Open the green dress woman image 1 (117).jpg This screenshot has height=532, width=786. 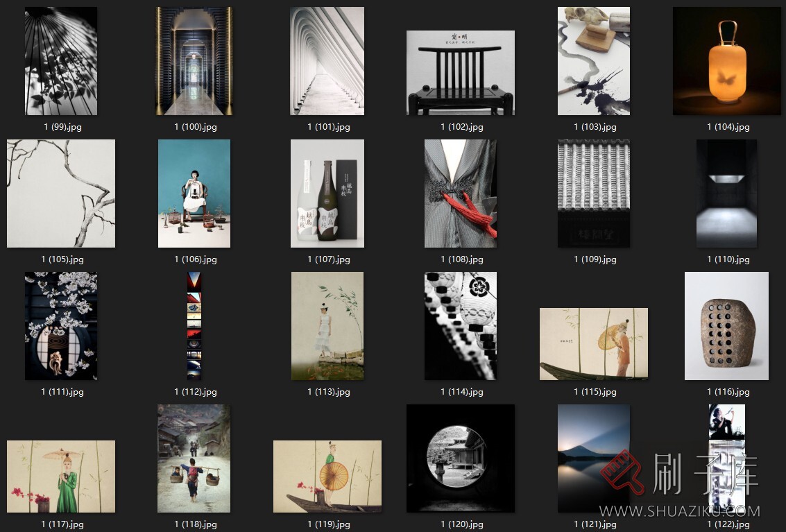click(x=61, y=477)
